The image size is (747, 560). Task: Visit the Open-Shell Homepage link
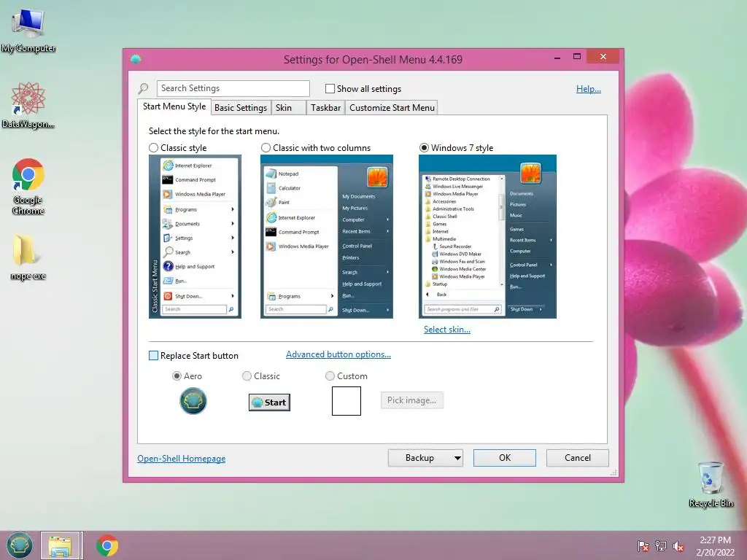click(x=182, y=459)
